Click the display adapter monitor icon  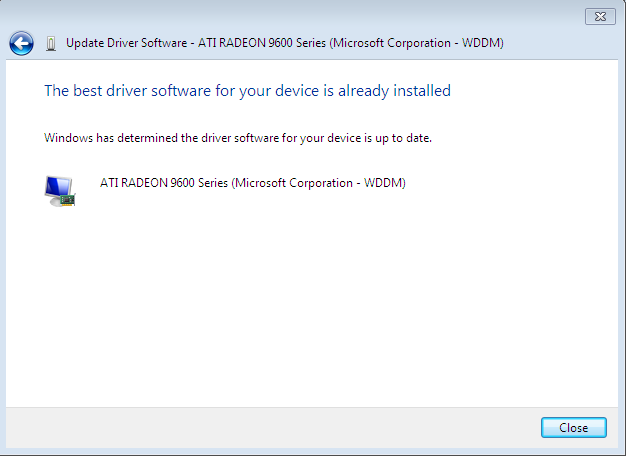[60, 191]
